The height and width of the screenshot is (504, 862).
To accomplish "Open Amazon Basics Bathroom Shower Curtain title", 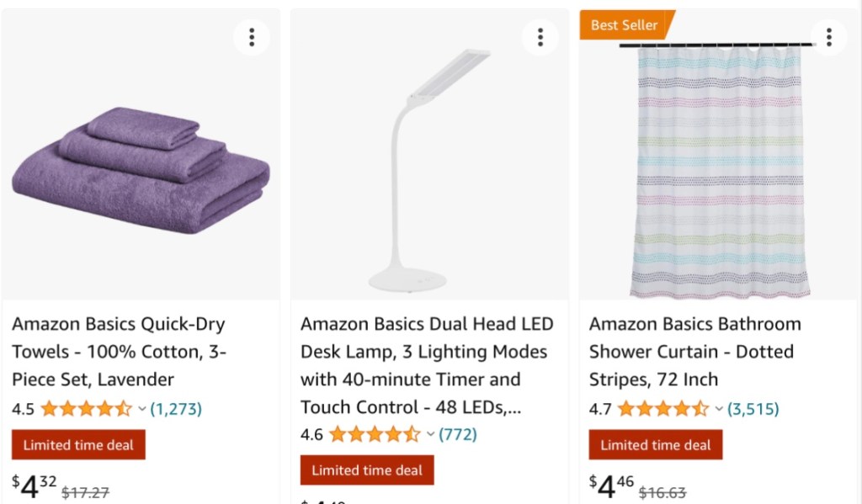I will (x=695, y=352).
